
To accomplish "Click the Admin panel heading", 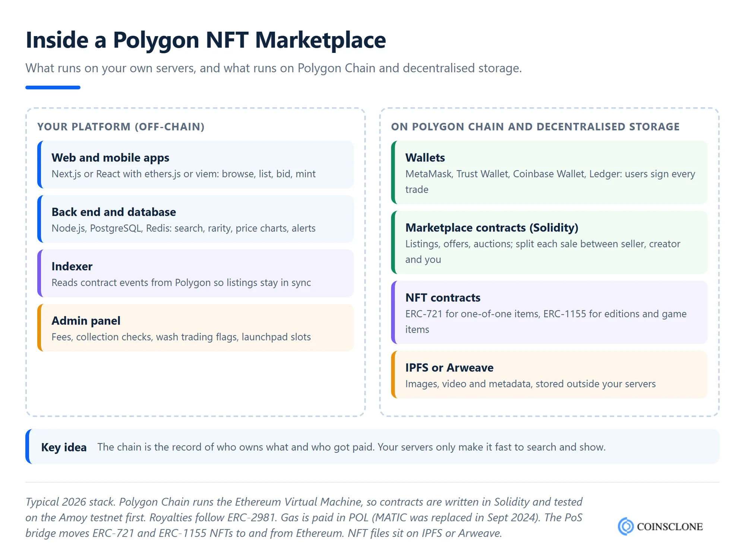I will click(86, 321).
